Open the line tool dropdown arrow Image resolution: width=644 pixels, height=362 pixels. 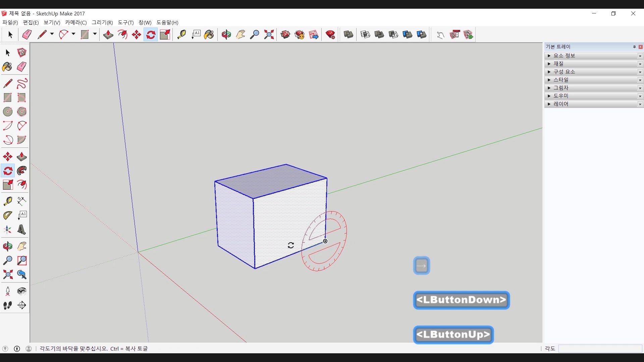click(x=52, y=34)
